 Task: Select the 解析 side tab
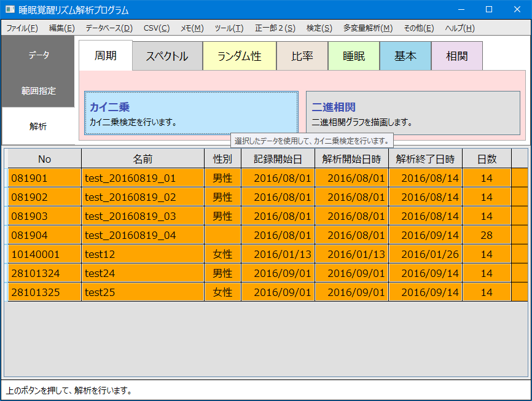point(38,127)
